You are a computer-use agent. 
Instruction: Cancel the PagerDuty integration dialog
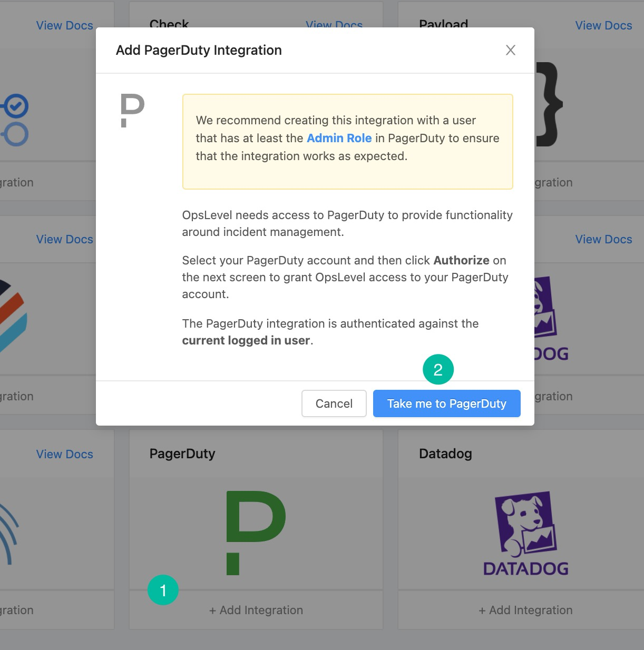point(334,403)
